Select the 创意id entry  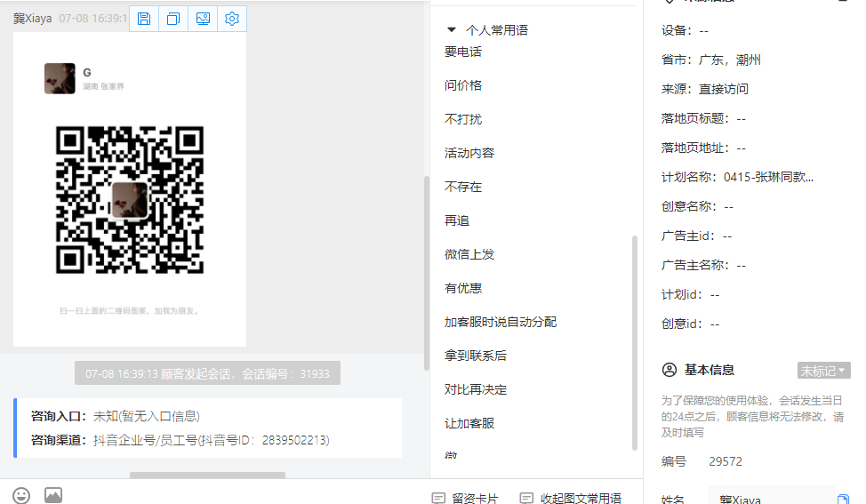click(690, 324)
